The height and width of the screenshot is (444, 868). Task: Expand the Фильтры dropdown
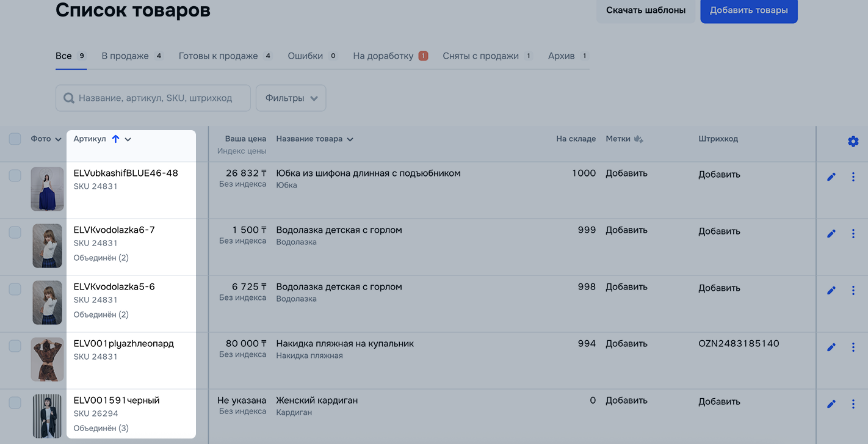(x=291, y=98)
